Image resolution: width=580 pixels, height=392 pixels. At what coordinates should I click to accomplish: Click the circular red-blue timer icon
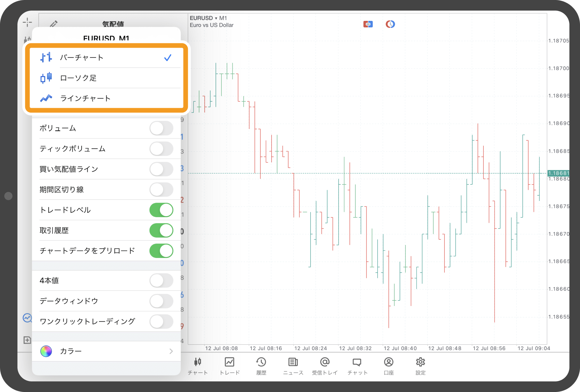pos(390,24)
